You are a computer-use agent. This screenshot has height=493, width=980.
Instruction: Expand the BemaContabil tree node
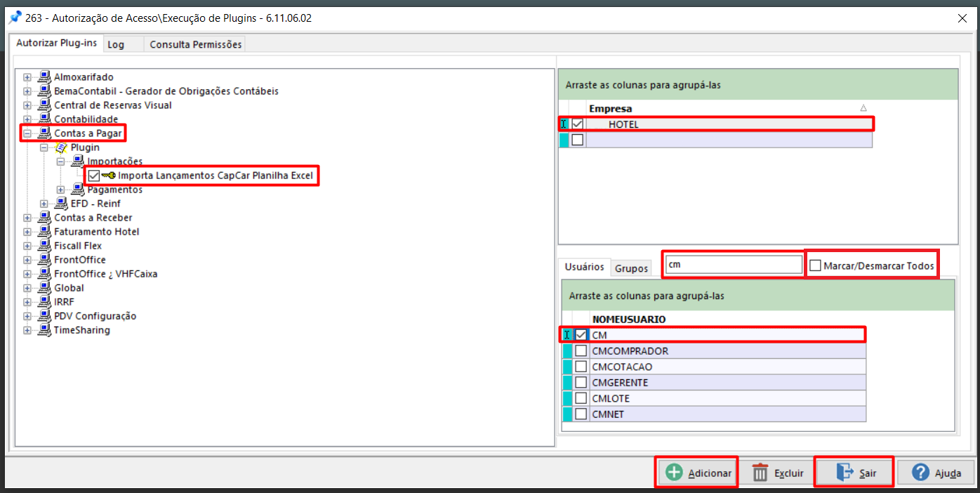(x=27, y=91)
